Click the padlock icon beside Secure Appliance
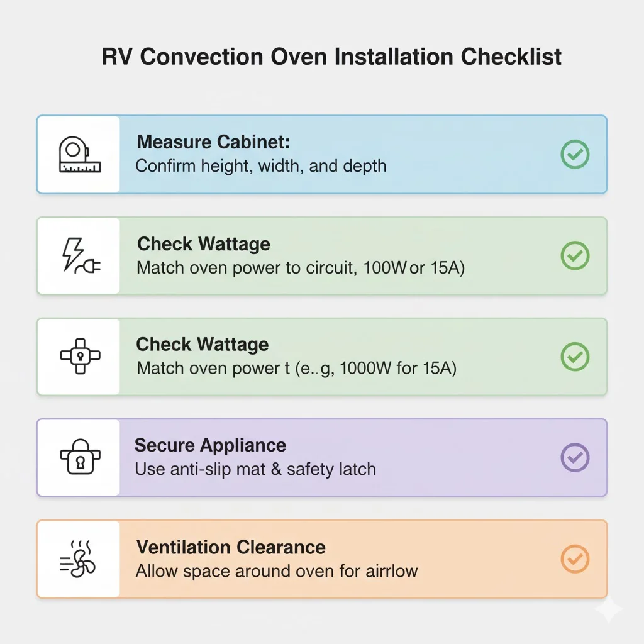Image resolution: width=644 pixels, height=644 pixels. [x=79, y=457]
